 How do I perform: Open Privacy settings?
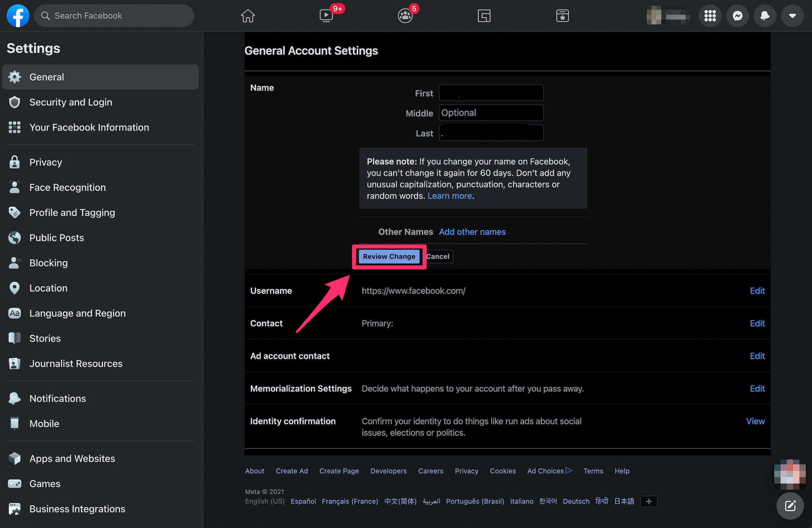point(100,162)
